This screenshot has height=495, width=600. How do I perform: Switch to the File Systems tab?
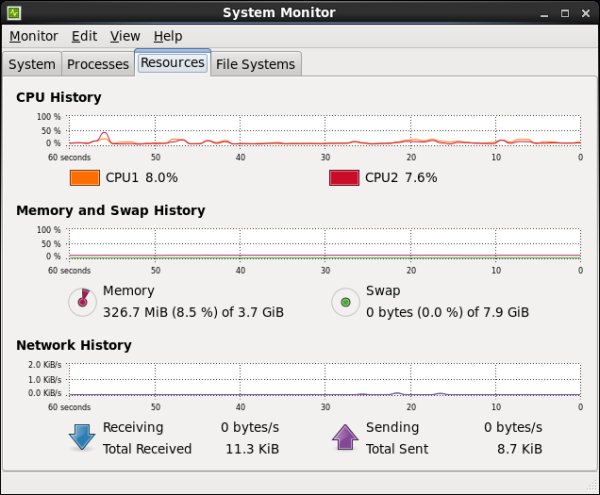(256, 64)
